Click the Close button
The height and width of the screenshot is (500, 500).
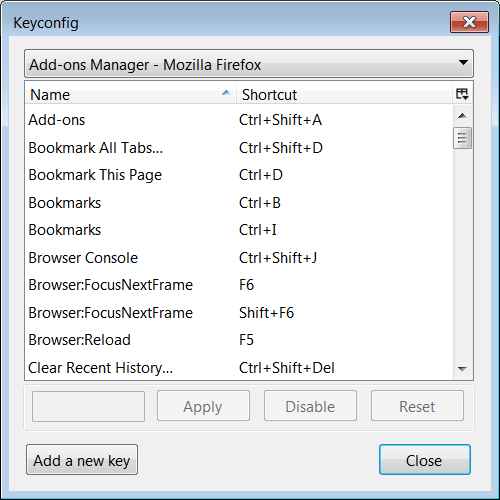tap(425, 460)
